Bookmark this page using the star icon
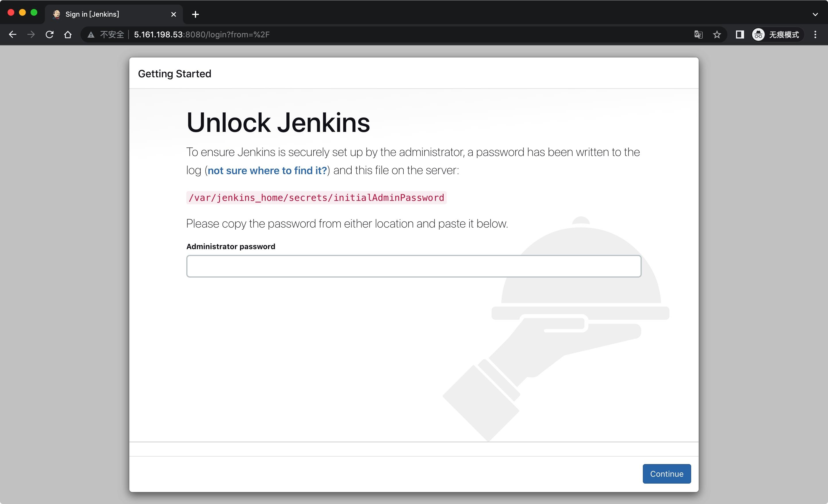Screen dimensions: 828x504 coord(717,34)
